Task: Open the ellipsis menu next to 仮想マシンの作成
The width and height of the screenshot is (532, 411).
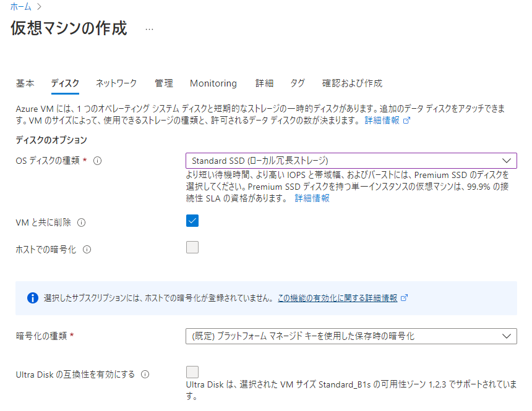Action: tap(149, 30)
